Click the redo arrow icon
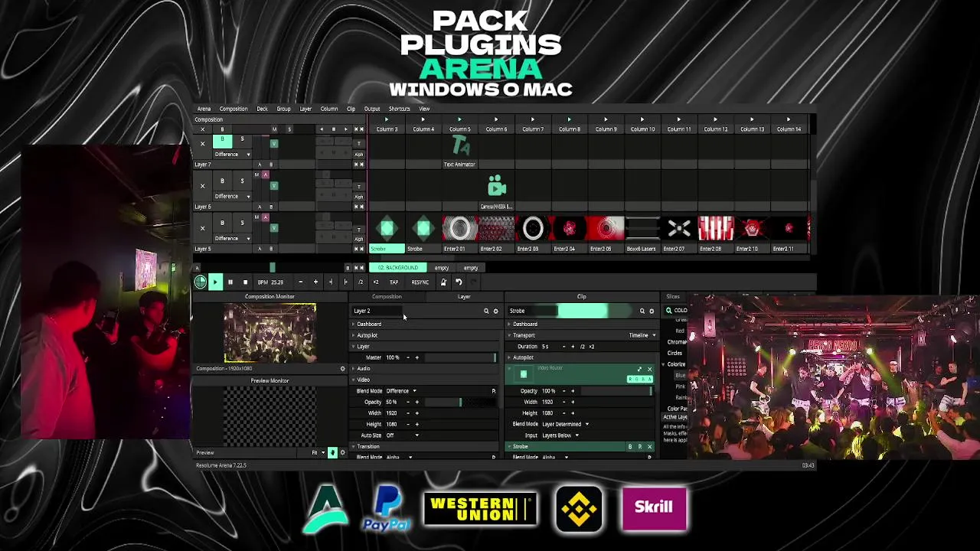The image size is (980, 551). [x=473, y=282]
